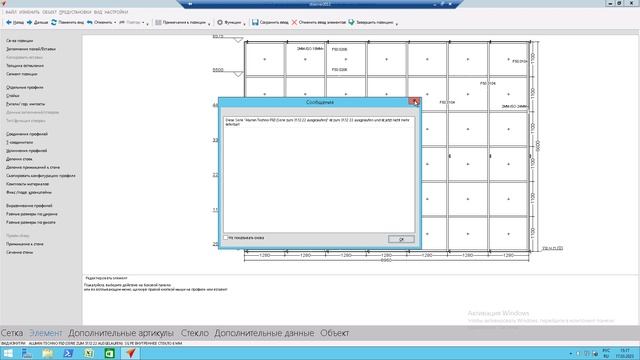
Task: Open PowerShell from the taskbar
Action: (x=68, y=353)
